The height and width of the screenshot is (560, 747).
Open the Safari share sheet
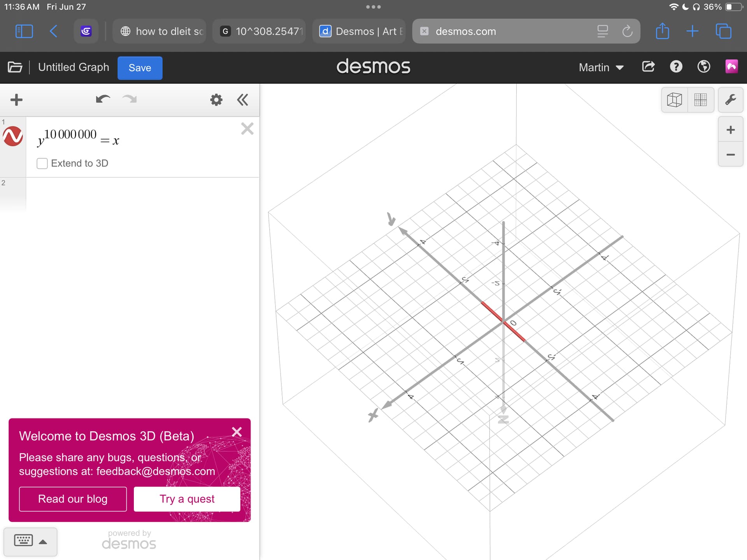[x=663, y=31]
